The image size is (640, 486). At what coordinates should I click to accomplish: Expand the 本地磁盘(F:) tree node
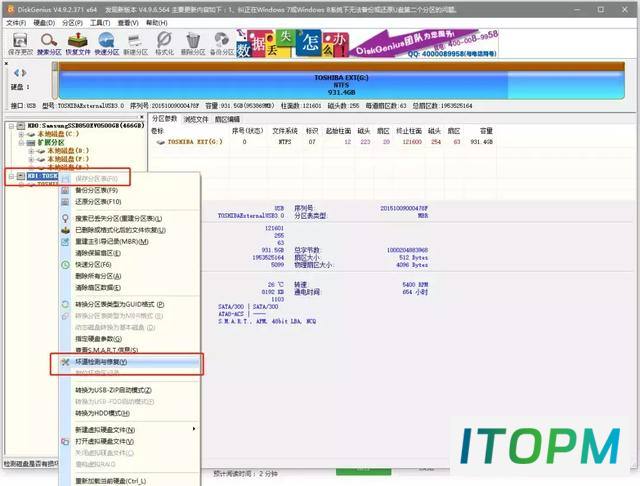pyautogui.click(x=31, y=159)
